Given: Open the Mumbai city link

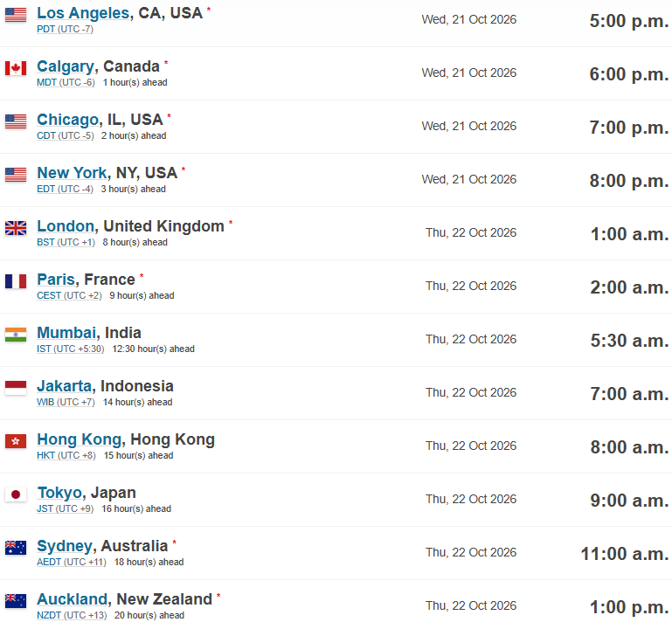Looking at the screenshot, I should (66, 333).
